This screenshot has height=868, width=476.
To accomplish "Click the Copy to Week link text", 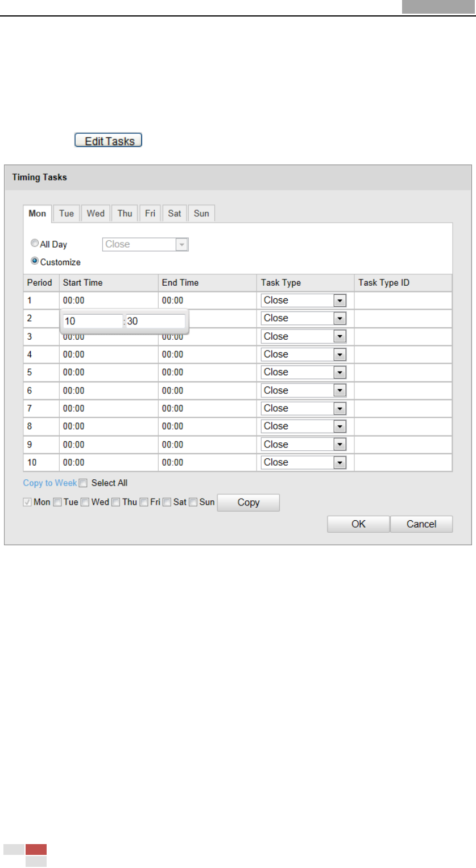I will pyautogui.click(x=49, y=483).
